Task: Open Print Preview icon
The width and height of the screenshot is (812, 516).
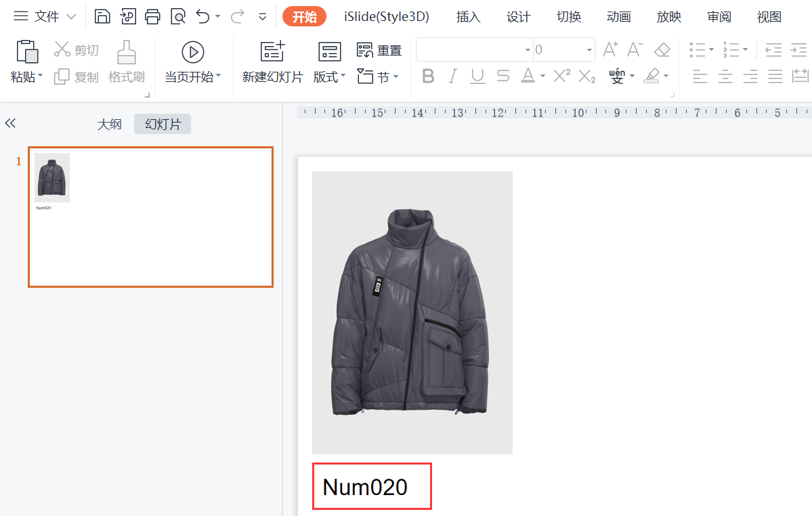Action: coord(177,16)
